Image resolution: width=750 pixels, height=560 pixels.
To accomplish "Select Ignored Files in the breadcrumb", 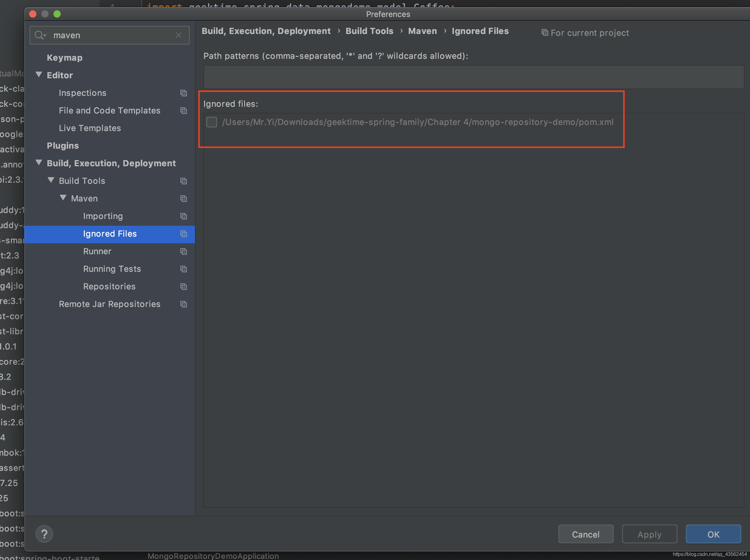I will (480, 31).
